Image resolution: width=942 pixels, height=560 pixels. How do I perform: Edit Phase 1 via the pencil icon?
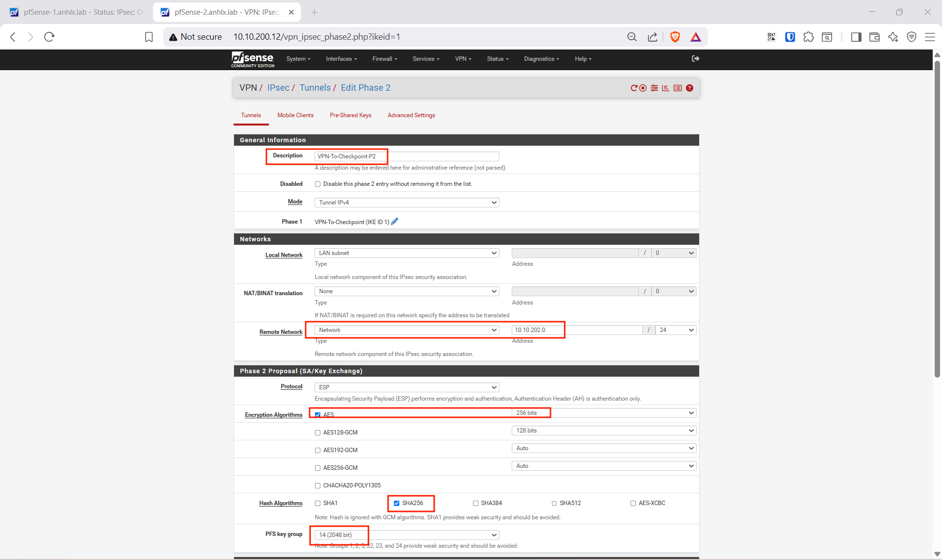(394, 222)
